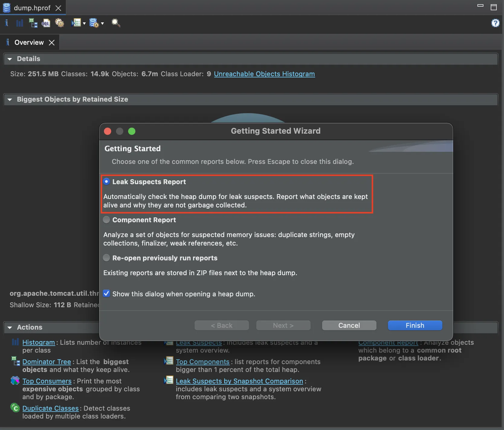Open the reports dropdown arrow in toolbar
Screen dimensions: 504x430
[x=84, y=24]
